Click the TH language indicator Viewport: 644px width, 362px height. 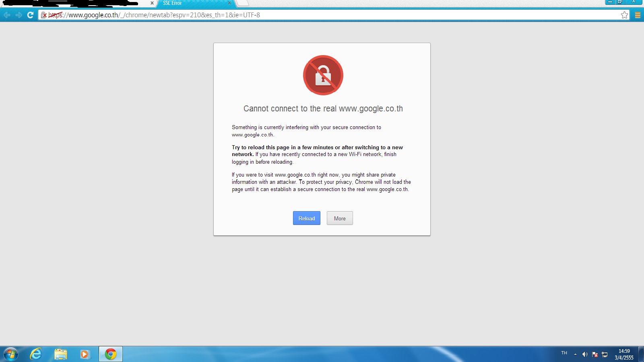point(564,353)
